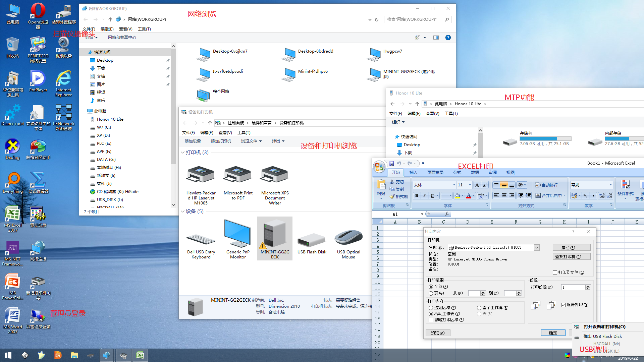Image resolution: width=644 pixels, height=362 pixels.
Task: Select the 全部(A) print range radio
Action: (x=431, y=287)
